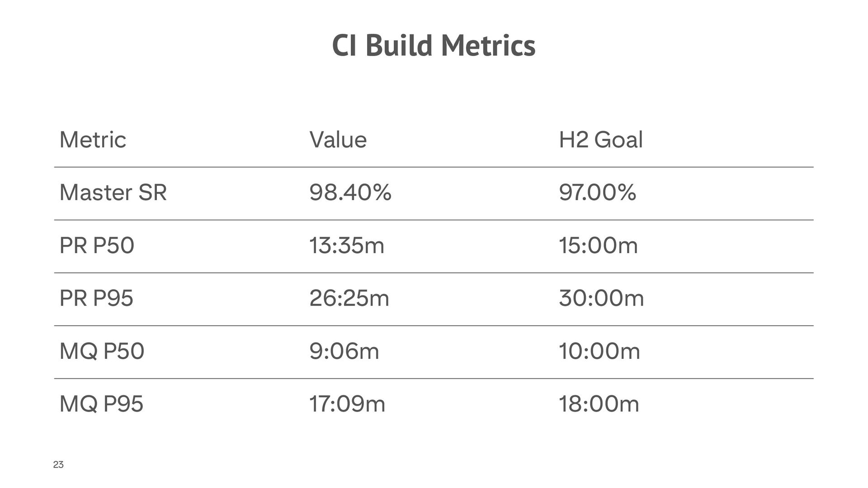Viewport: 868px width, 488px height.
Task: Select the H2 Goal column header
Action: [x=600, y=140]
